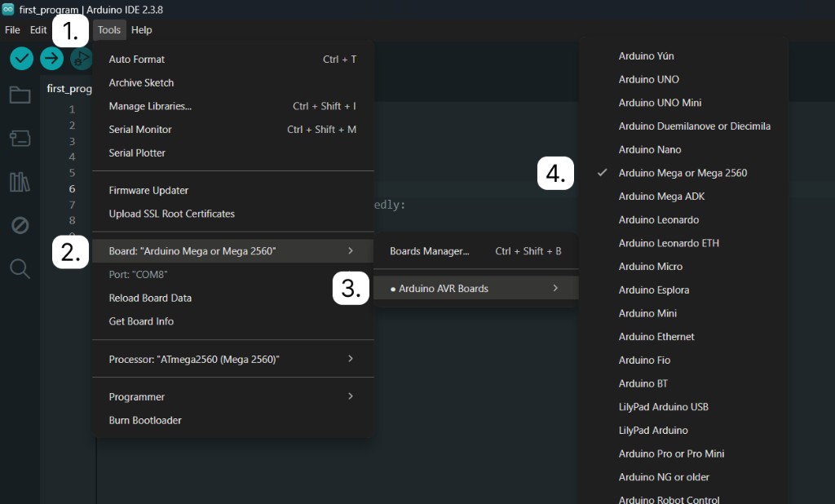Screen dimensions: 835x504
Task: Switch to the first_prog sketch tab
Action: coord(68,88)
